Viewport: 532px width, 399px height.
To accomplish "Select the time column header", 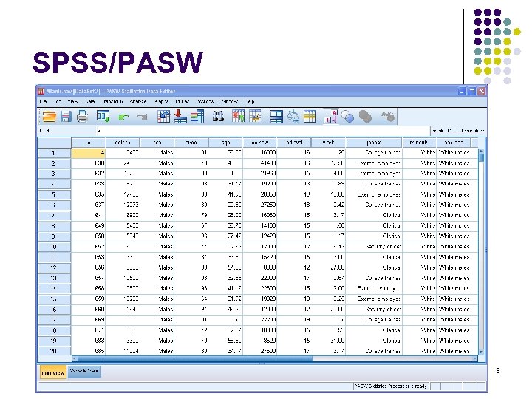I will 191,143.
